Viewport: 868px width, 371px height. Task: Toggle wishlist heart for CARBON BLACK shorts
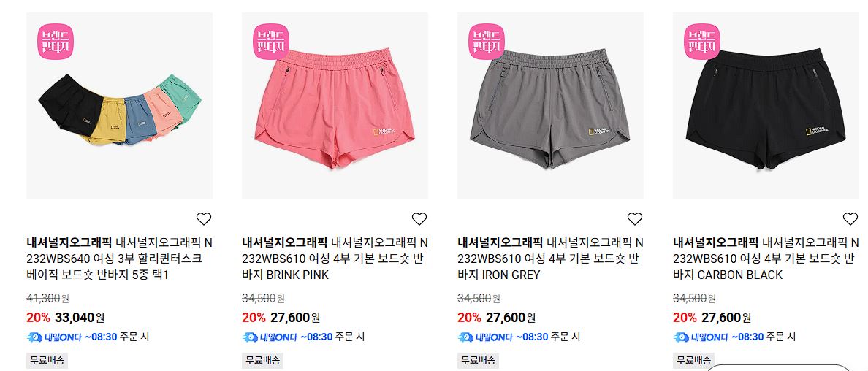click(x=850, y=218)
